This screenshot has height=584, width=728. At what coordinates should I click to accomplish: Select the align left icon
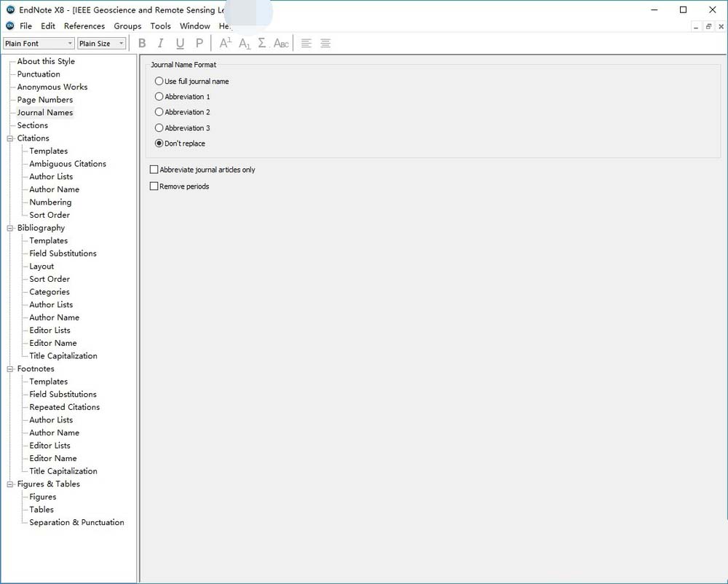tap(306, 44)
